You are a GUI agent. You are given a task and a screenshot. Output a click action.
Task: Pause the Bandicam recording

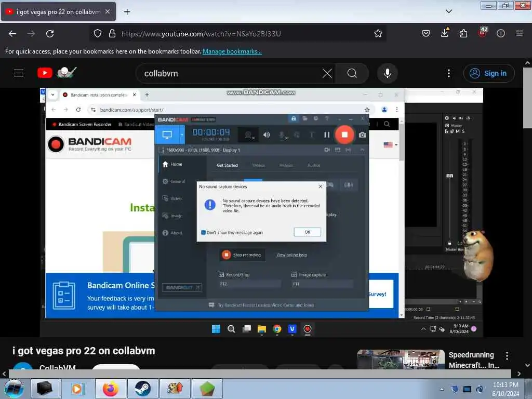point(326,135)
